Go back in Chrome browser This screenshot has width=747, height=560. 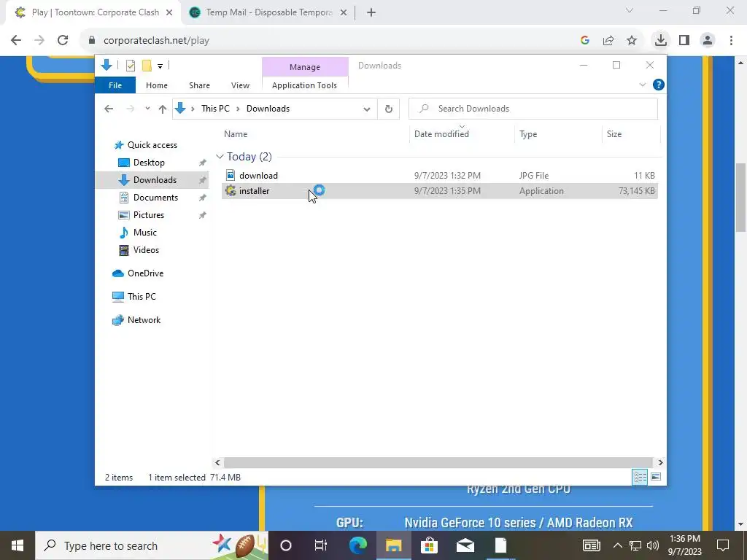[16, 41]
